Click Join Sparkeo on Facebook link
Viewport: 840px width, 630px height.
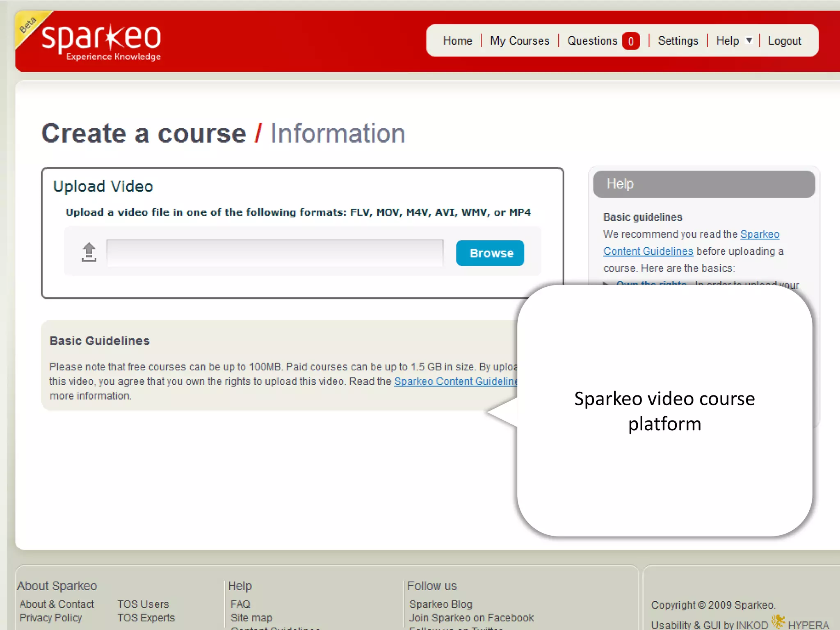tap(471, 618)
